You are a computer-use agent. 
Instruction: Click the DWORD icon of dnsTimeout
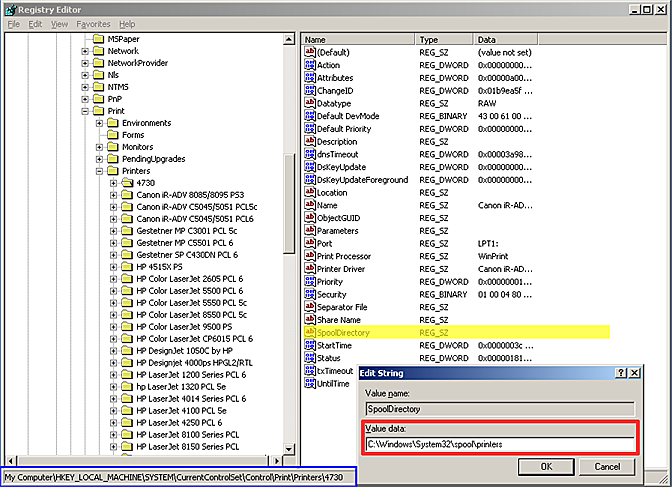point(310,154)
